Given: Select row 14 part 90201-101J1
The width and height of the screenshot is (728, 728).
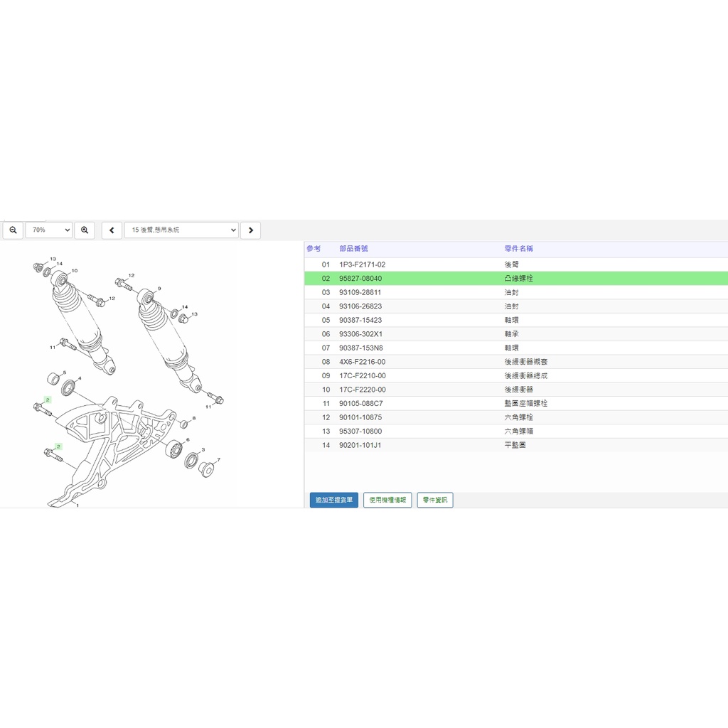Looking at the screenshot, I should tap(516, 446).
